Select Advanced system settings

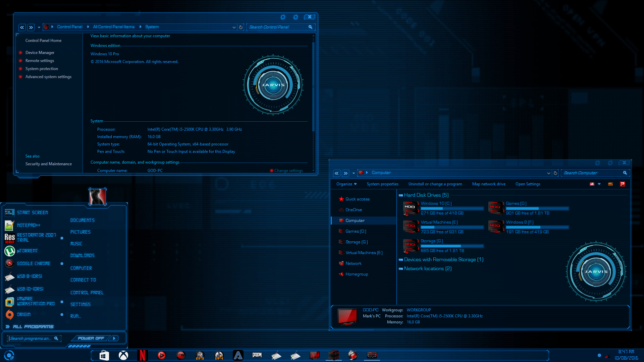tap(49, 76)
